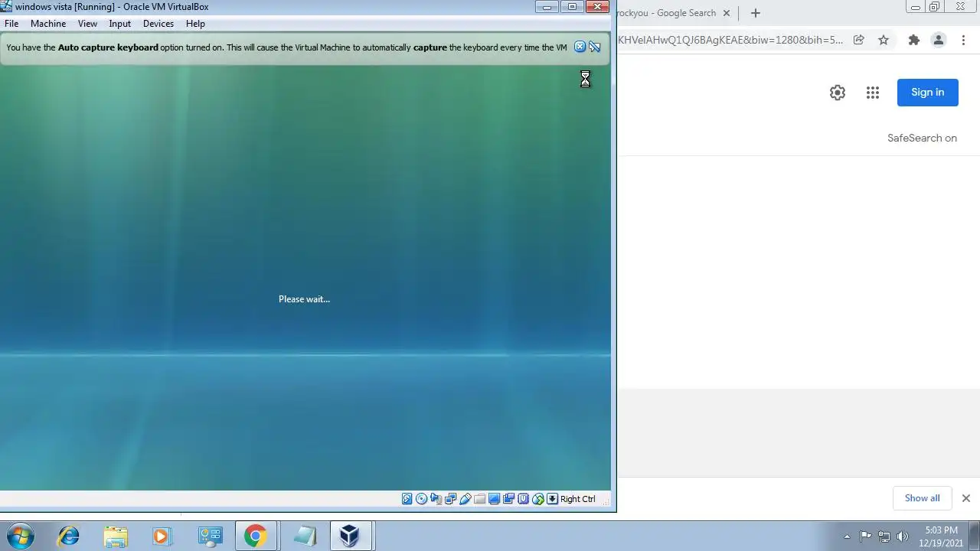This screenshot has height=551, width=980.
Task: Click the recording indicator in VirtualBox status bar
Action: click(x=509, y=499)
